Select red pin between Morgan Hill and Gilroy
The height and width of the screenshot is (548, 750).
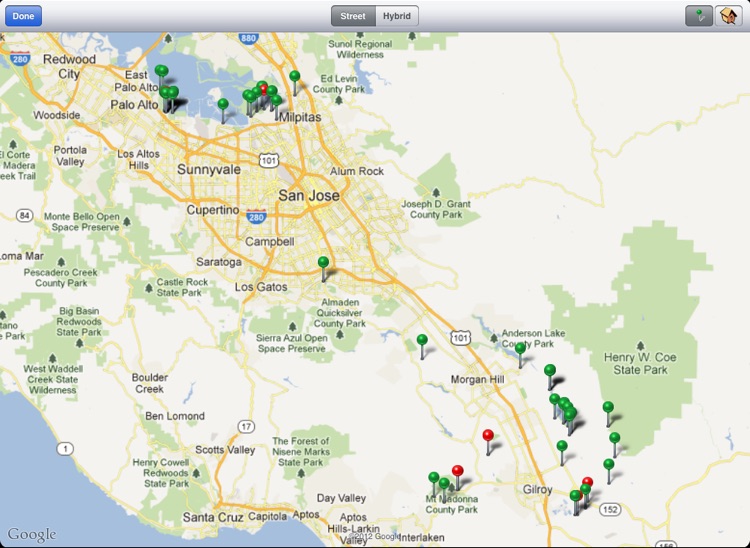click(488, 435)
